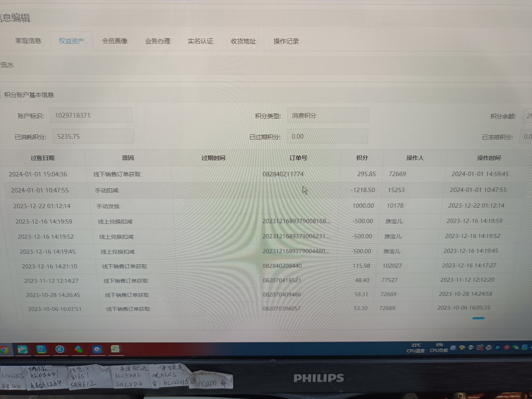532x399 pixels.
Task: Switch to the 家庭信息 tab
Action: tap(28, 41)
